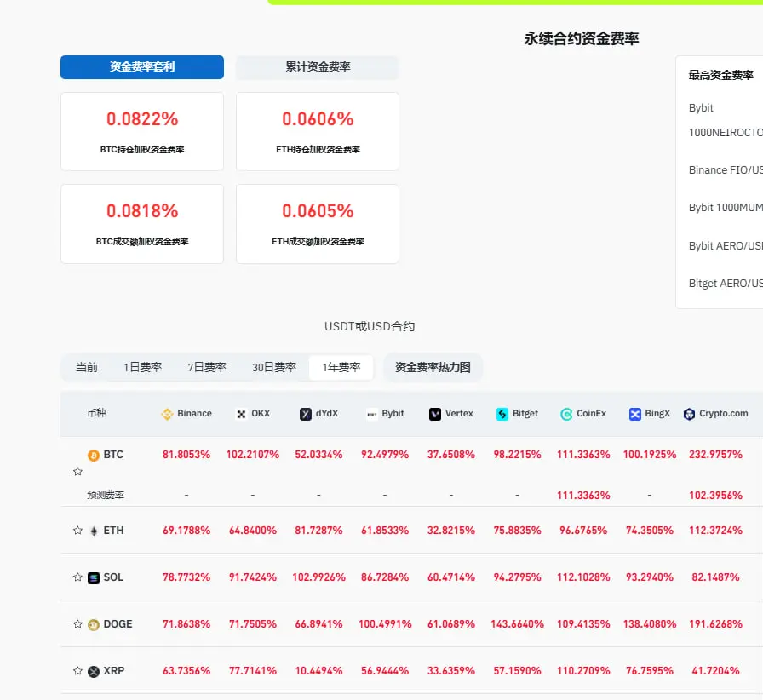The width and height of the screenshot is (763, 700).
Task: Favorite DOGE with its star icon
Action: tap(77, 623)
